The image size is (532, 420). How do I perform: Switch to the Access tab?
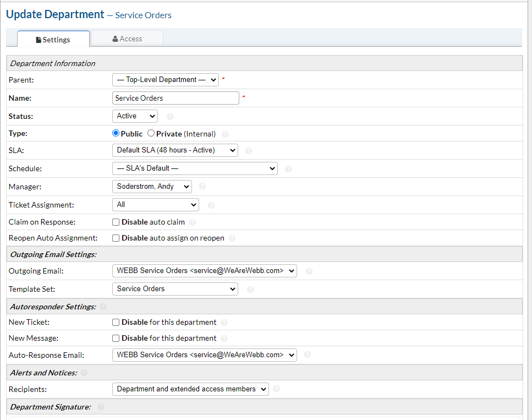[127, 39]
